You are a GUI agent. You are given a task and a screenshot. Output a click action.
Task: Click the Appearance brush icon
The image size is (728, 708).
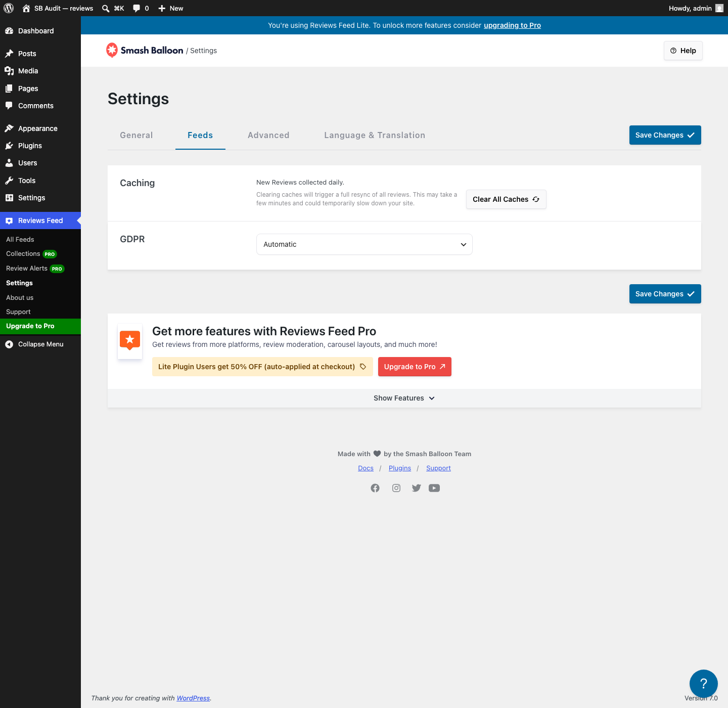click(x=9, y=128)
